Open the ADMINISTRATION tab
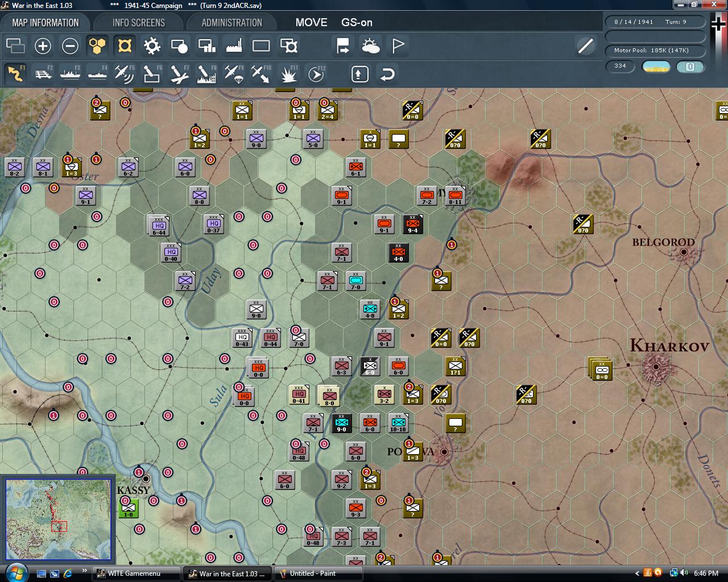728x582 pixels. [232, 23]
